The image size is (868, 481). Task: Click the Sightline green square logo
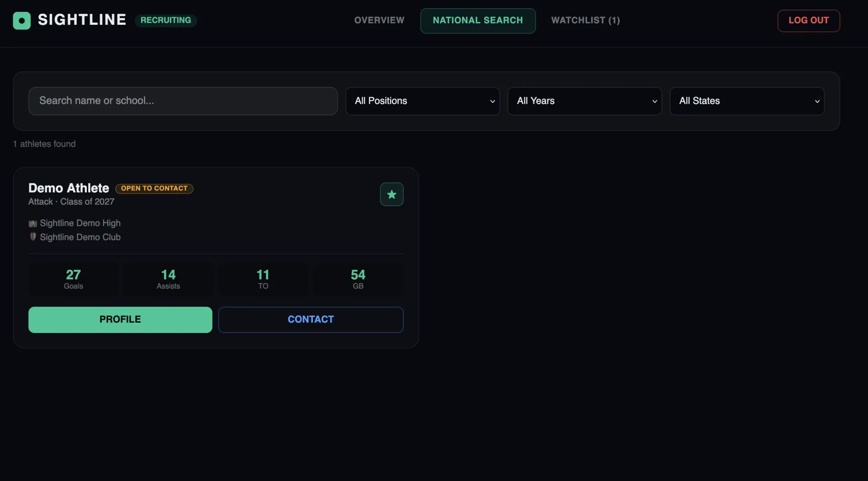22,20
